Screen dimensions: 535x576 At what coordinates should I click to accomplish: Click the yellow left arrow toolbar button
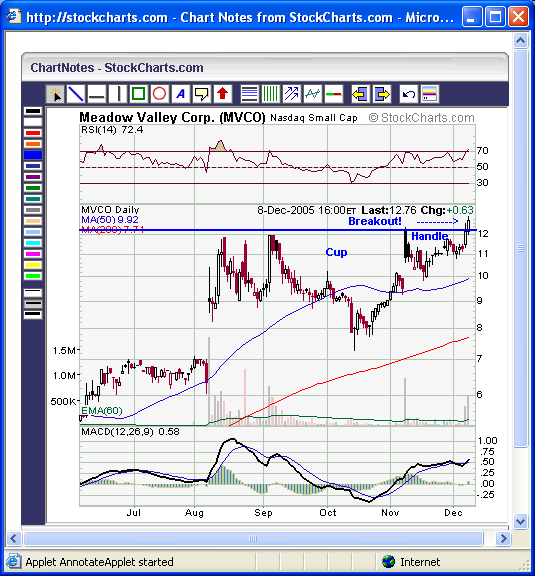360,94
